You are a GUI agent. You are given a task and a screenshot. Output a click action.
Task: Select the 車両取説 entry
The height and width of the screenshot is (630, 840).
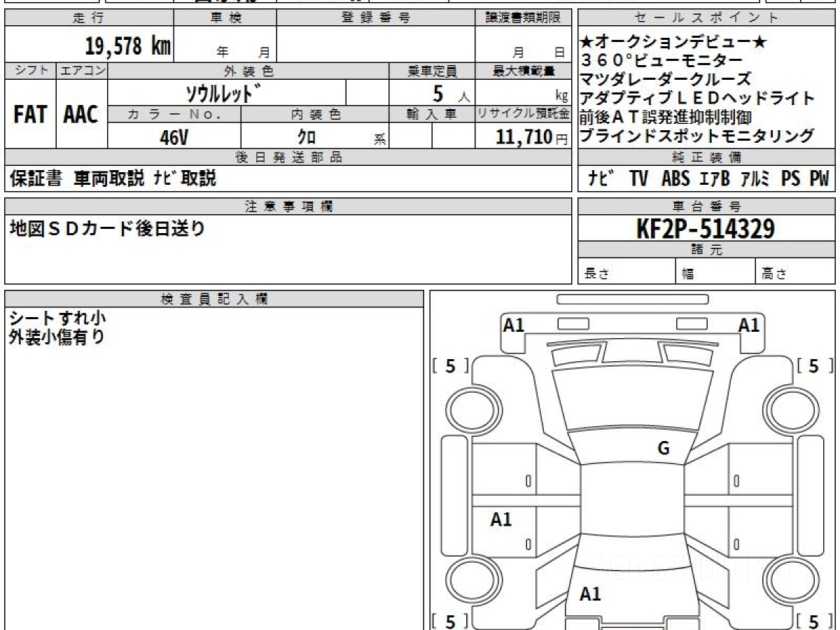[110, 178]
